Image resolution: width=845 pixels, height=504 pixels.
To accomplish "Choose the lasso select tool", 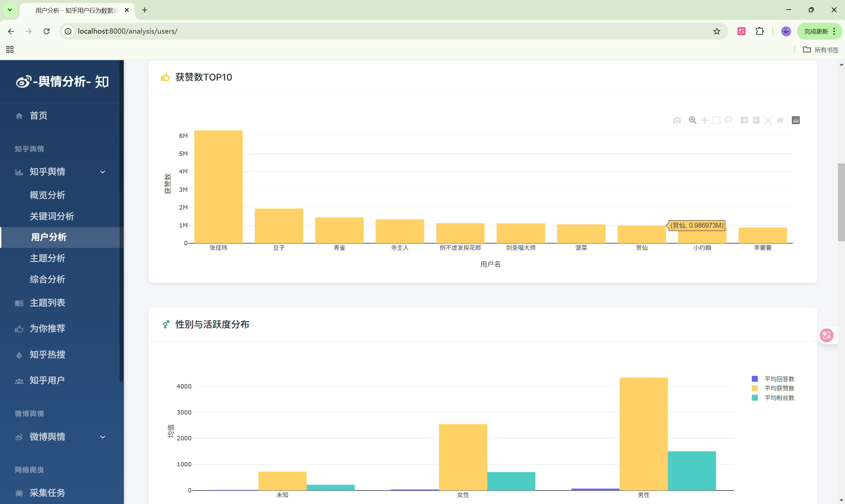I will click(728, 120).
